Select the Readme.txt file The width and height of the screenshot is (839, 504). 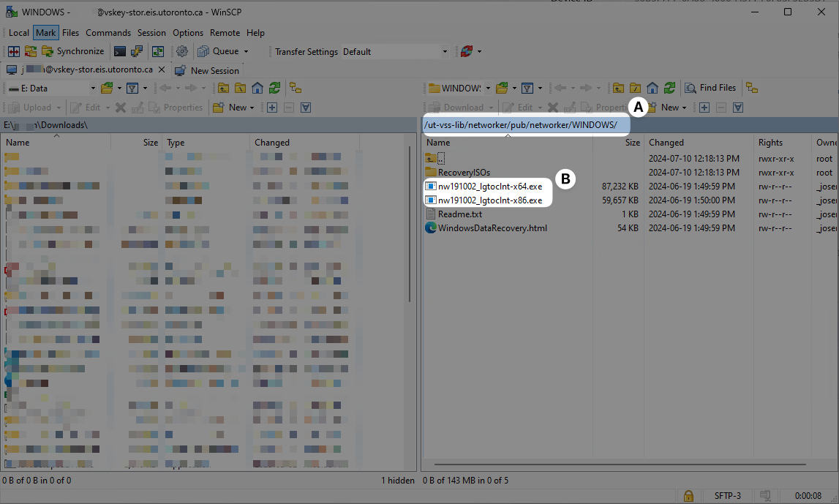point(454,214)
